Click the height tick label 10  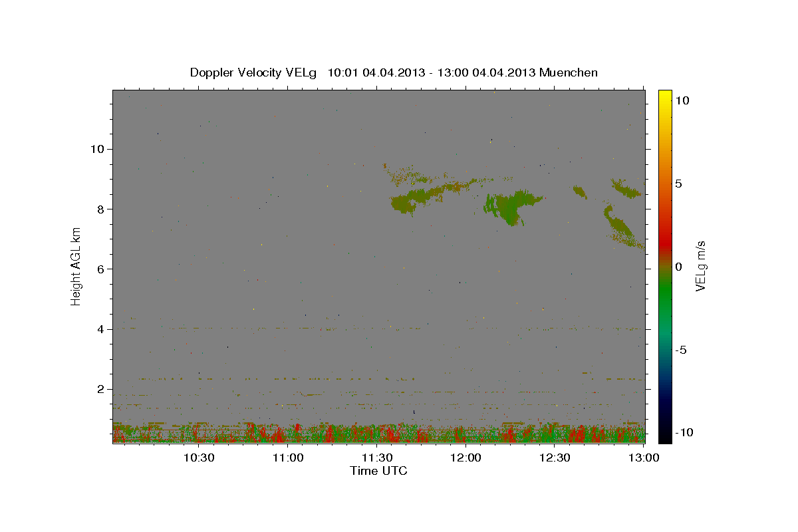tap(98, 149)
